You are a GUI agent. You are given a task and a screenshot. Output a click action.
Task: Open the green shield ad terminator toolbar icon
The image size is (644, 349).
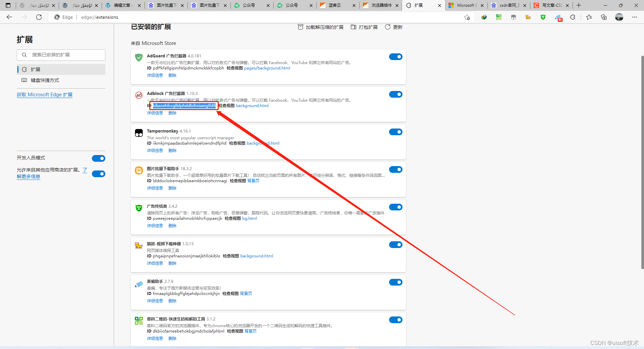(543, 17)
